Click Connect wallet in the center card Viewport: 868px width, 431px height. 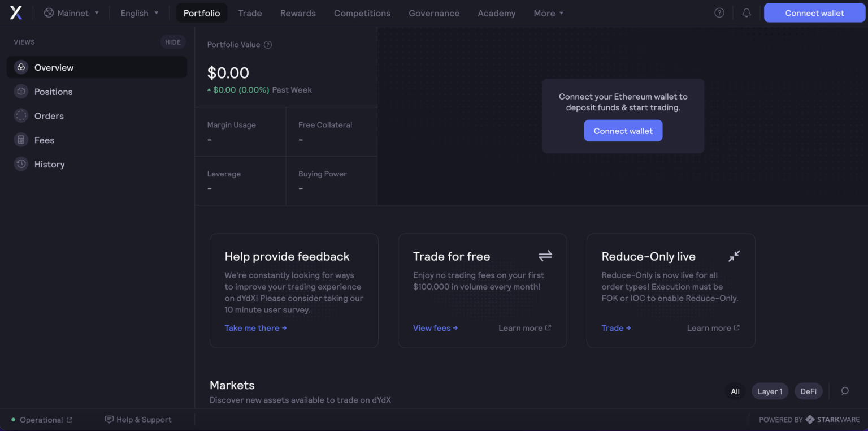point(623,131)
